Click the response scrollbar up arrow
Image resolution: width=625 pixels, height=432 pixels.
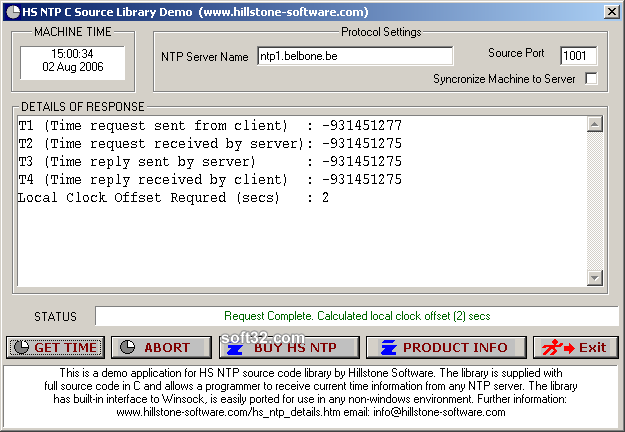point(595,124)
